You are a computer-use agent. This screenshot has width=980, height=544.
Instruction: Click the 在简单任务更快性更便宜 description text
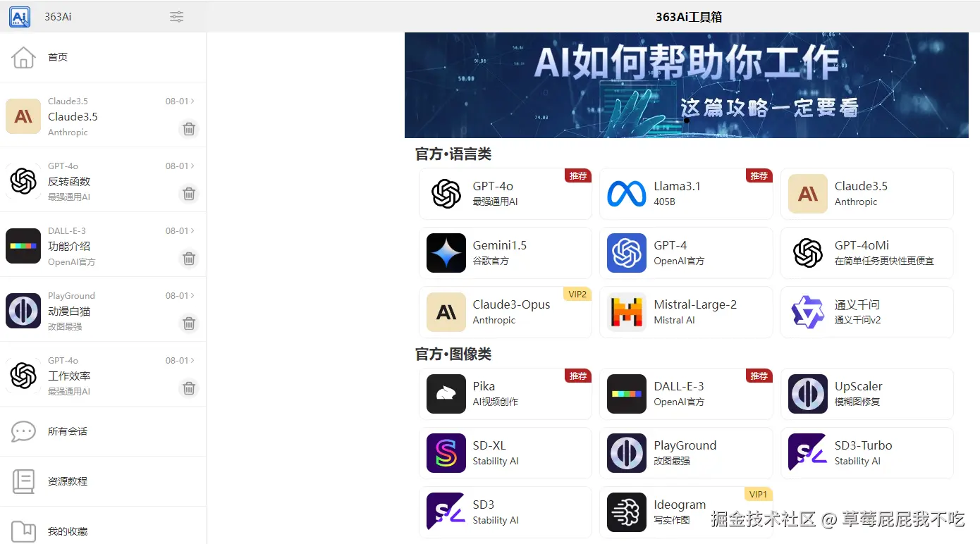[x=884, y=261]
